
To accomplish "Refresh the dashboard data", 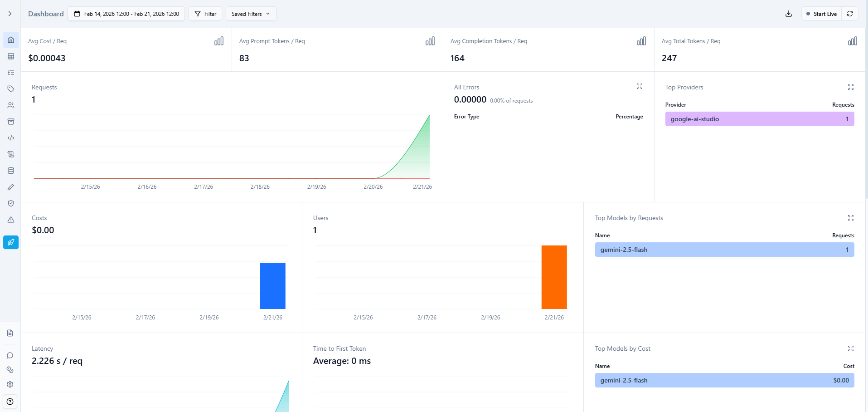I will tap(850, 14).
